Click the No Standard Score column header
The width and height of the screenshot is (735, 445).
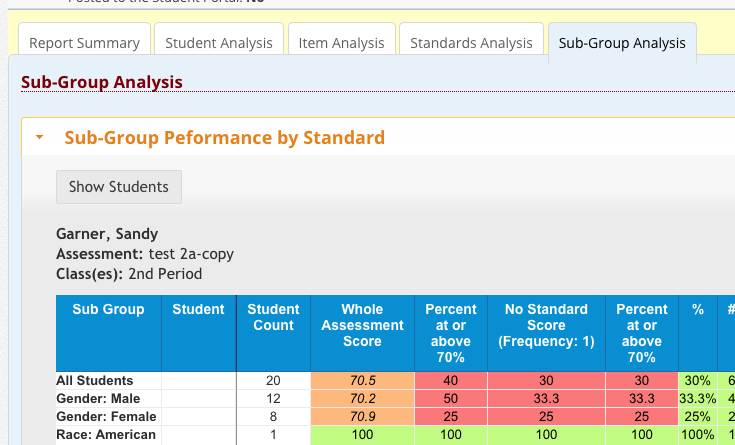[545, 325]
